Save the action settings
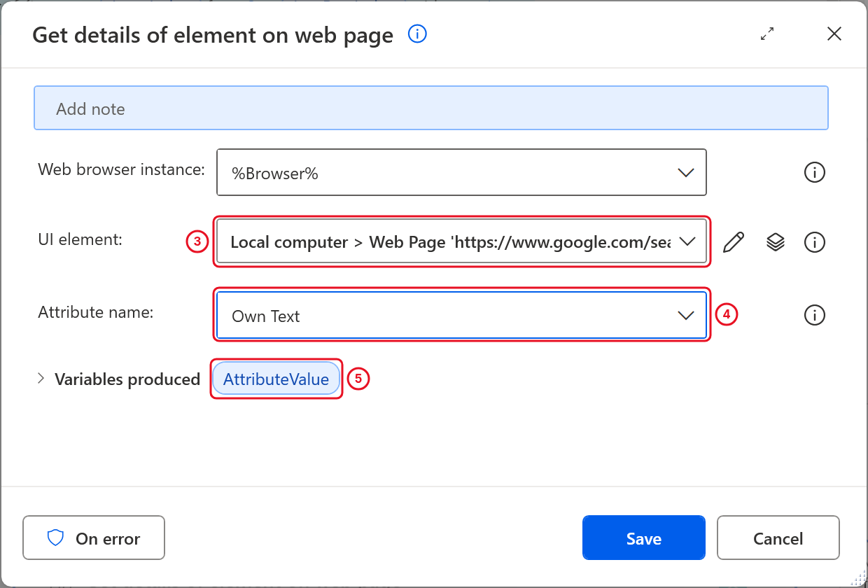868x588 pixels. point(644,538)
